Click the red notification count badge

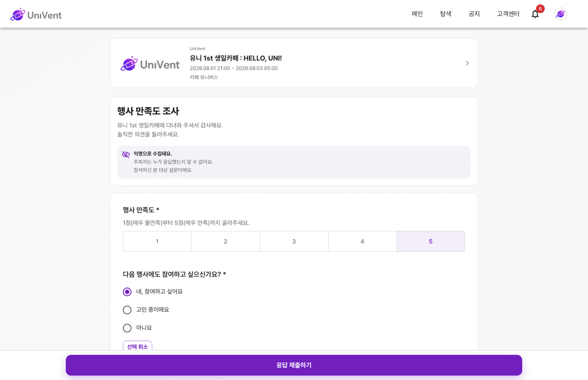[x=540, y=9]
